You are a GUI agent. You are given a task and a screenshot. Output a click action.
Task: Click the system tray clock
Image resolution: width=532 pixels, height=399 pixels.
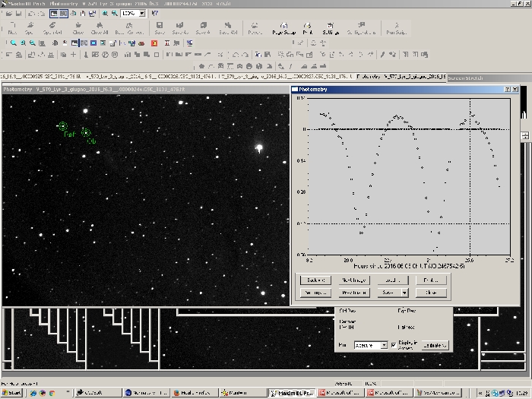tap(523, 393)
